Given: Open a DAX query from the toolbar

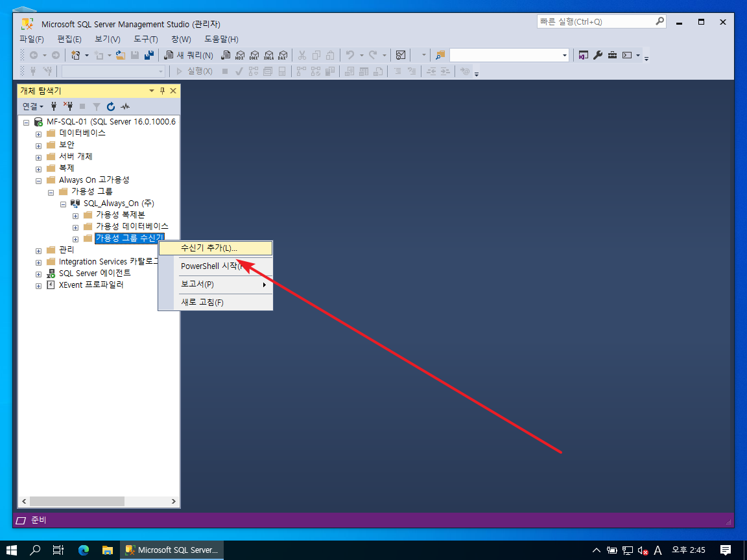Looking at the screenshot, I should pos(283,55).
